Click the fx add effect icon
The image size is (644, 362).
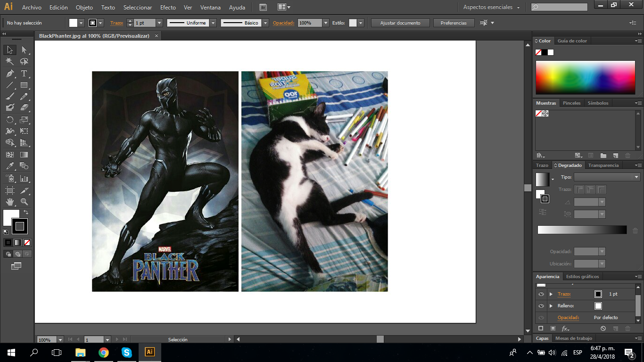click(x=565, y=328)
